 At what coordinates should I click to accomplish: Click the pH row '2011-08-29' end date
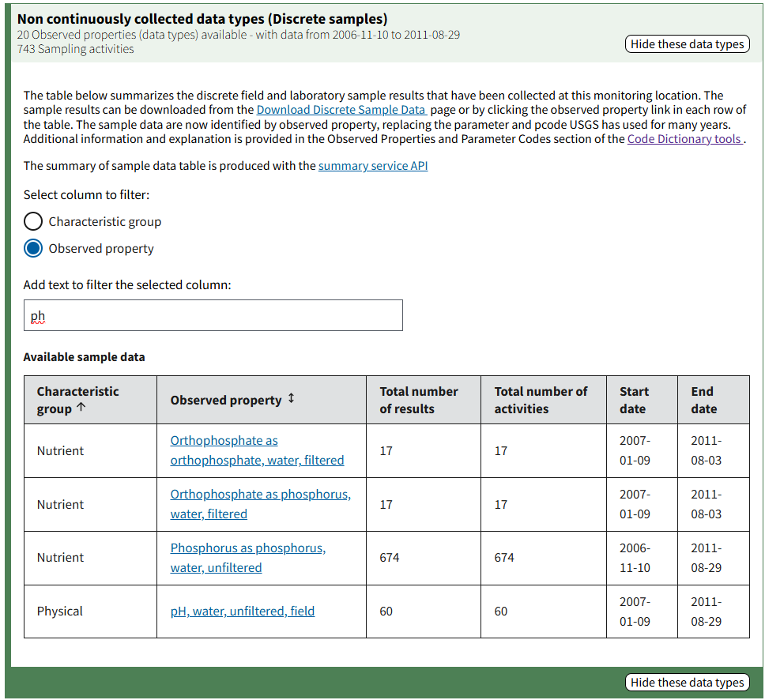tap(714, 612)
